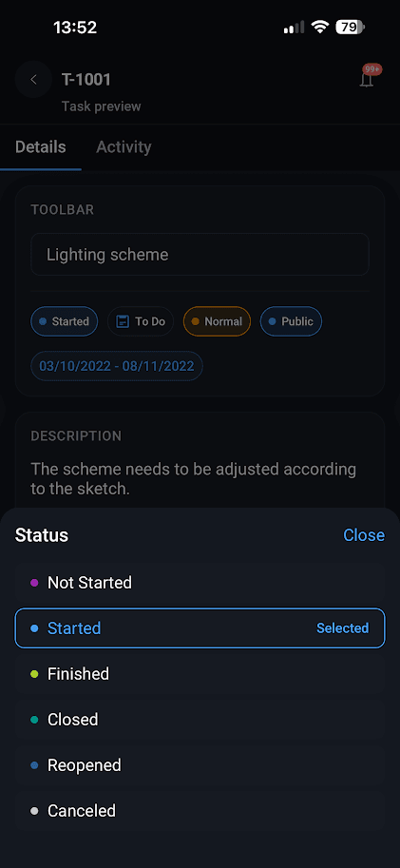Tap the back arrow icon
400x868 pixels.
point(34,80)
